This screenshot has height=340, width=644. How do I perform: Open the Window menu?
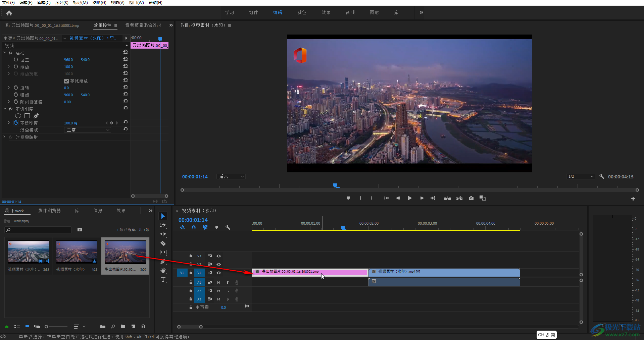pos(136,3)
